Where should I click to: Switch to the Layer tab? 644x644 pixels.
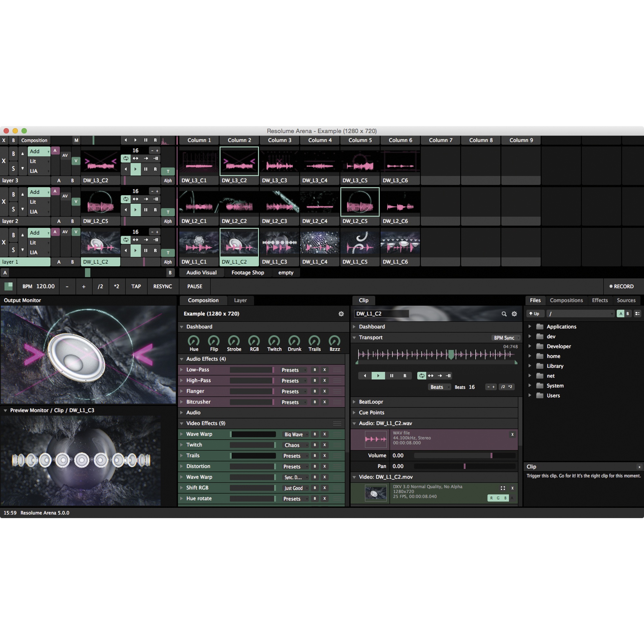(x=241, y=300)
